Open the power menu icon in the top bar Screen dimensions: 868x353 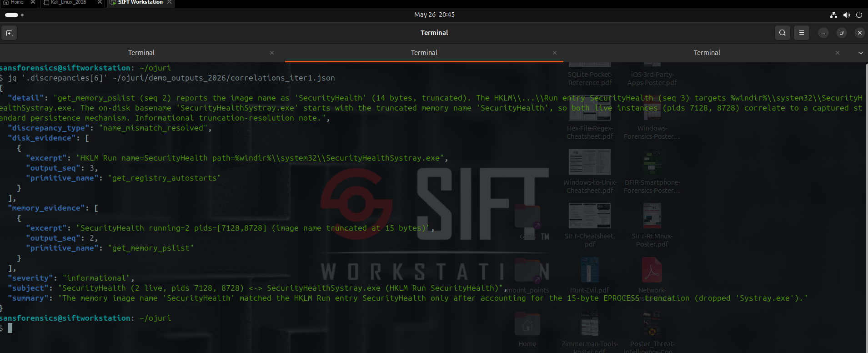(859, 15)
